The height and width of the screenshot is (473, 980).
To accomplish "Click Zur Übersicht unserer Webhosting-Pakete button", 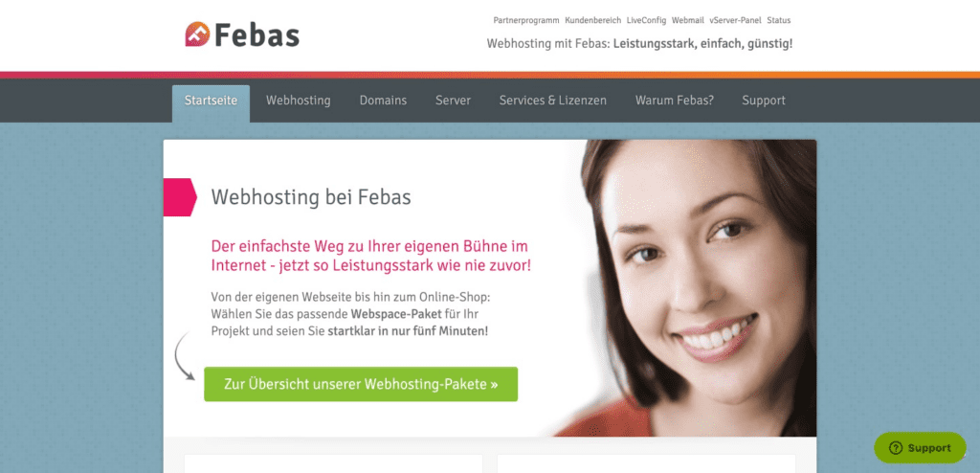I will click(x=361, y=384).
